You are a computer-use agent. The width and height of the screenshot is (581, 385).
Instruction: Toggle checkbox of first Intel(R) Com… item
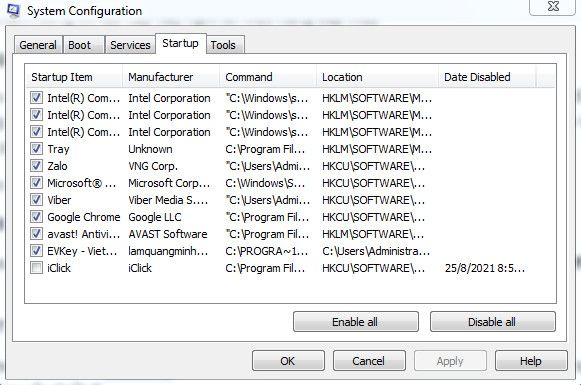click(36, 98)
